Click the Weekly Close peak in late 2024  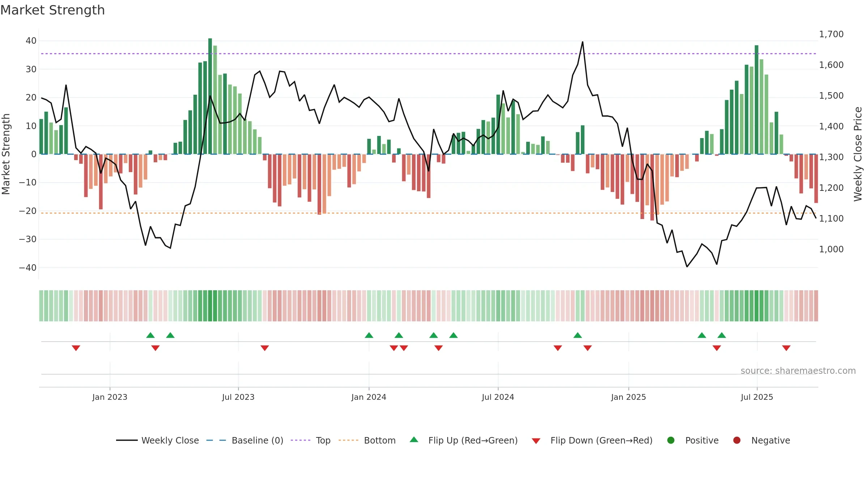click(x=583, y=42)
